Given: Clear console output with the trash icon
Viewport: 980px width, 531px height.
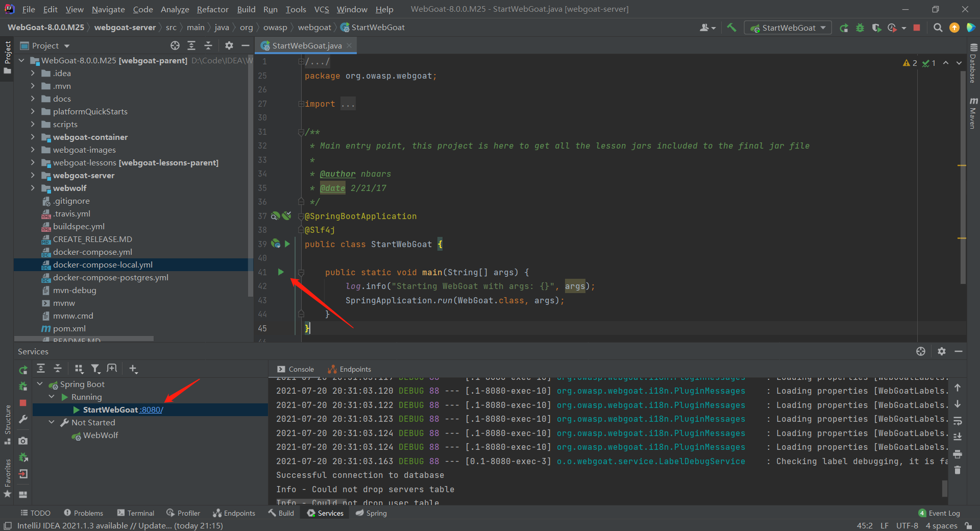Looking at the screenshot, I should point(958,470).
